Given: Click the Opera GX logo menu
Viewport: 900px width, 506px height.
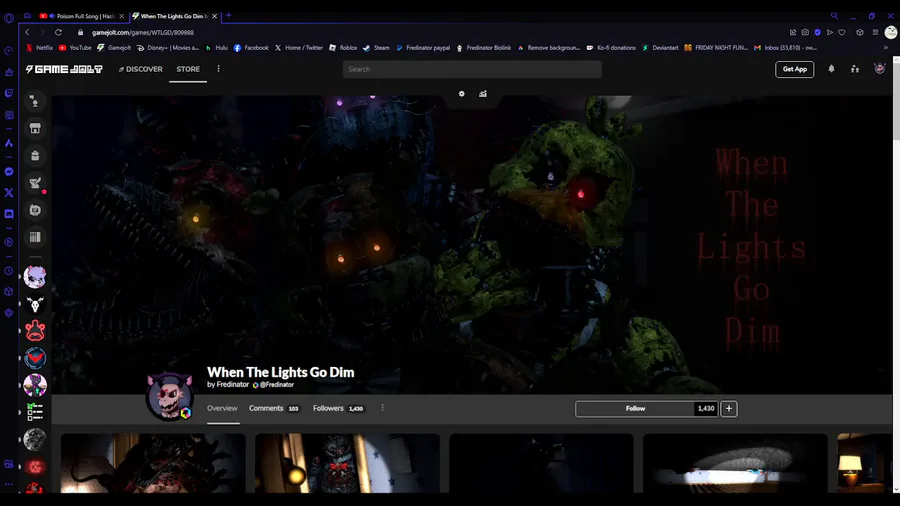Looking at the screenshot, I should click(x=9, y=18).
